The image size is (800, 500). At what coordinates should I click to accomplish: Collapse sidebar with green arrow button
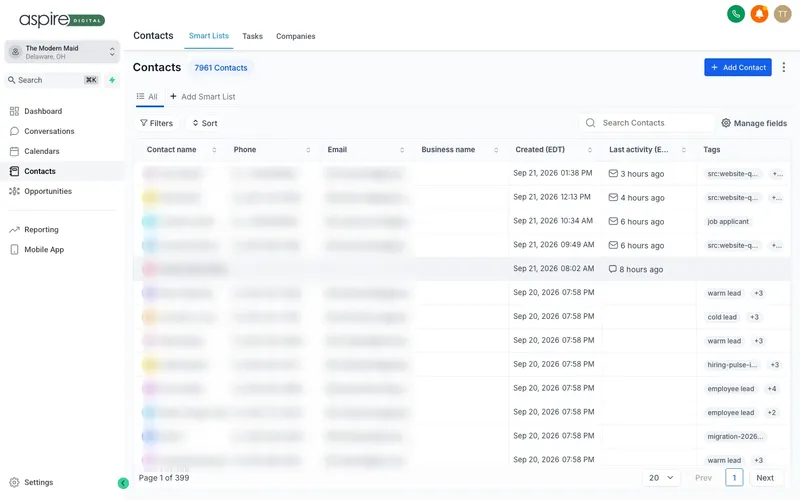point(123,483)
